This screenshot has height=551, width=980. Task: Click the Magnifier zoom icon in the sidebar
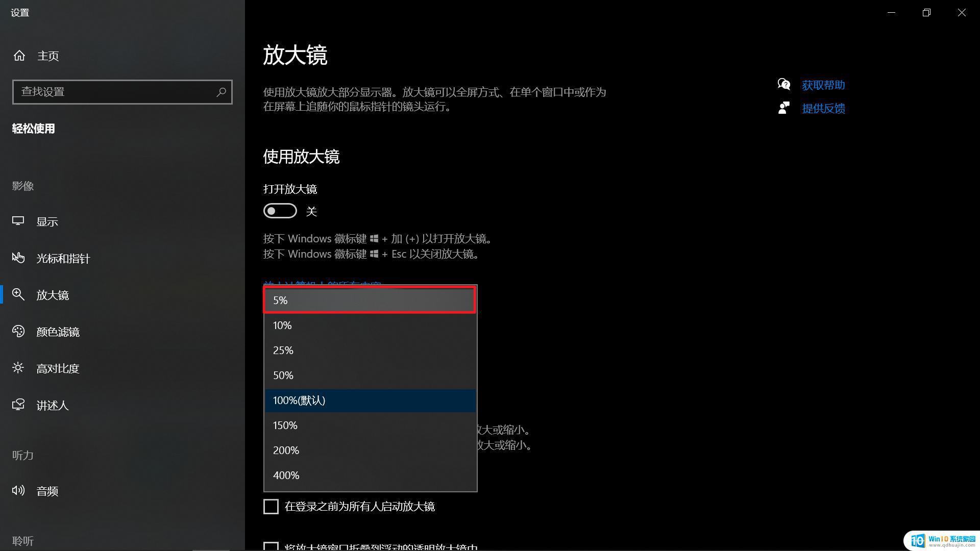tap(18, 294)
